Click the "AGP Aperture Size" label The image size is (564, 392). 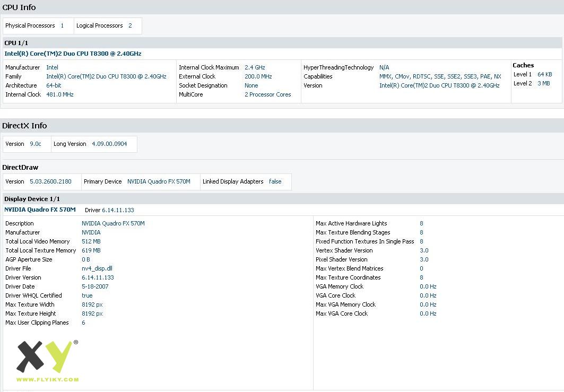29,259
